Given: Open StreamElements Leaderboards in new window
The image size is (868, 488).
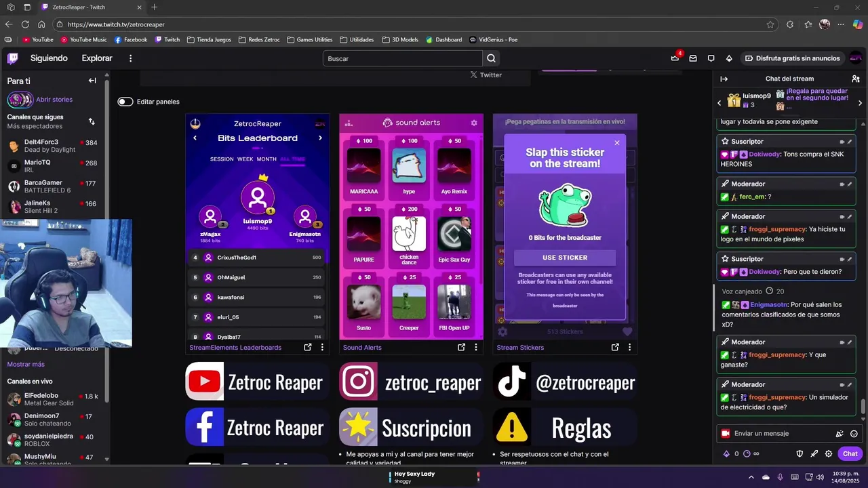Looking at the screenshot, I should point(308,347).
